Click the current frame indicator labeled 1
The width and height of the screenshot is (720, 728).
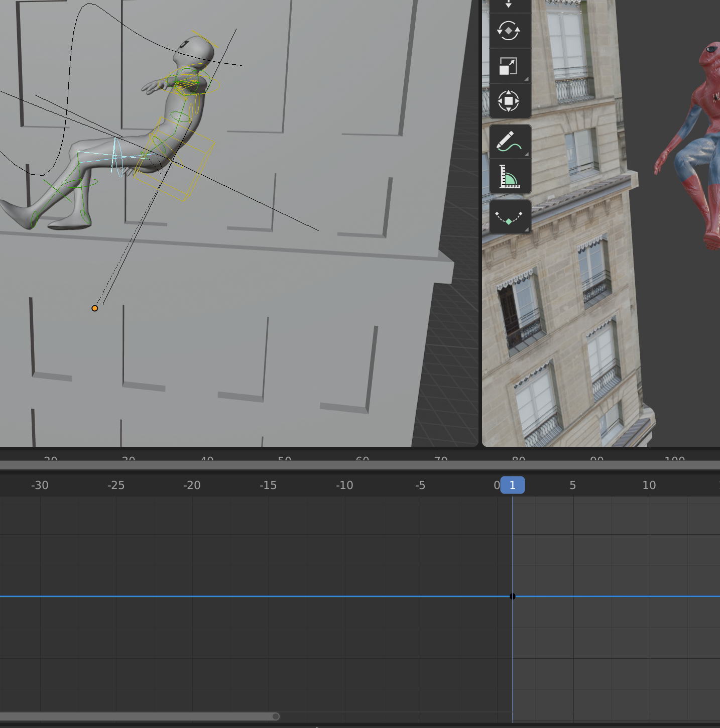512,485
